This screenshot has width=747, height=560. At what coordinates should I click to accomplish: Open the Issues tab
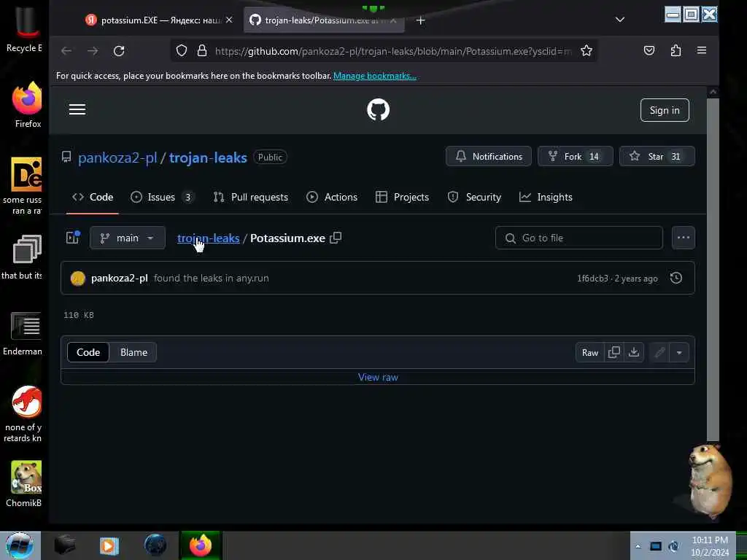162,197
